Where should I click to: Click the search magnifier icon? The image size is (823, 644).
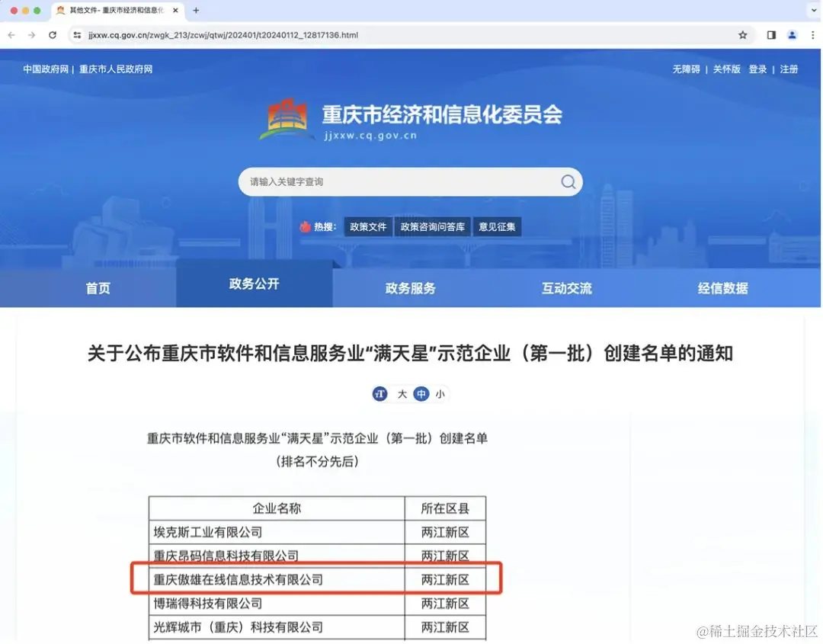pos(568,181)
